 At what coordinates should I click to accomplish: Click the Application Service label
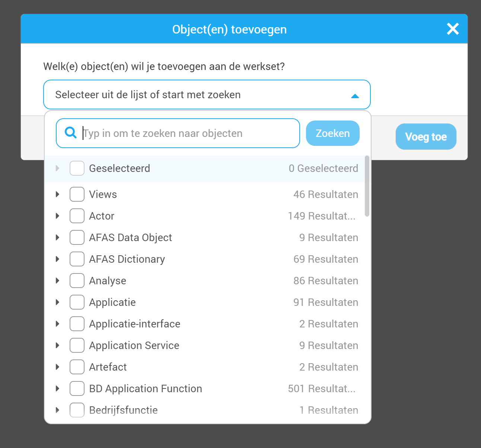pos(134,345)
